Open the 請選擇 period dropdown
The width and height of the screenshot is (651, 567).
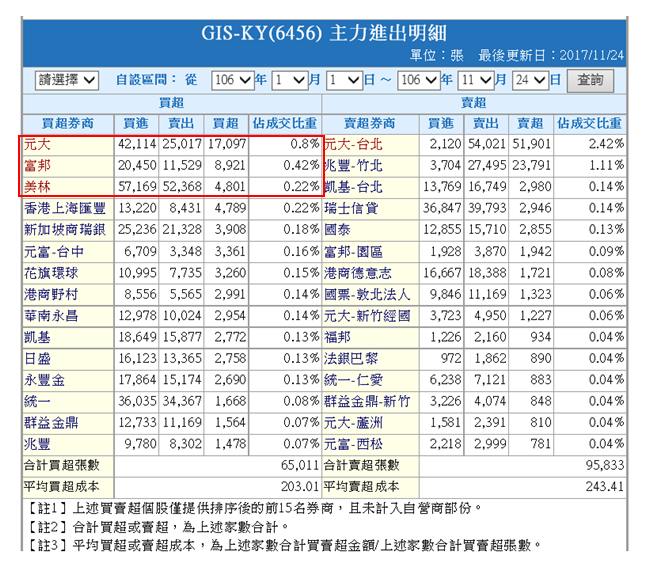click(x=67, y=80)
